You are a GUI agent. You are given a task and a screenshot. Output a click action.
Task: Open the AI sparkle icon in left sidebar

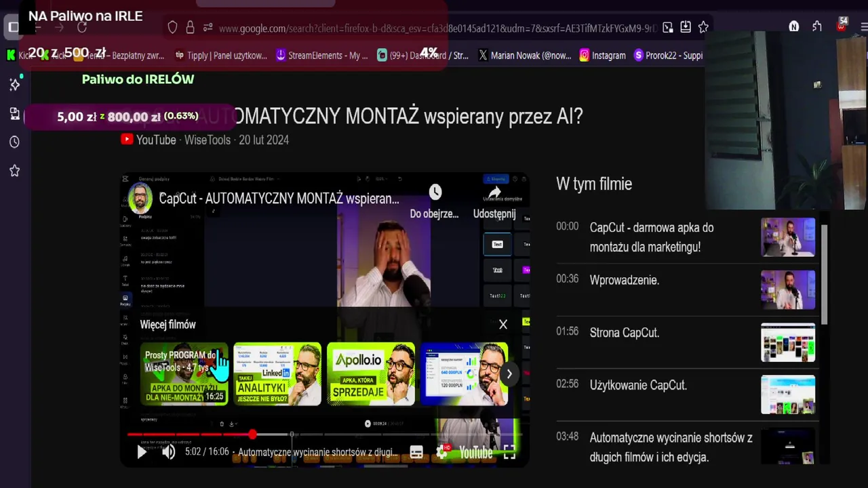pos(14,85)
